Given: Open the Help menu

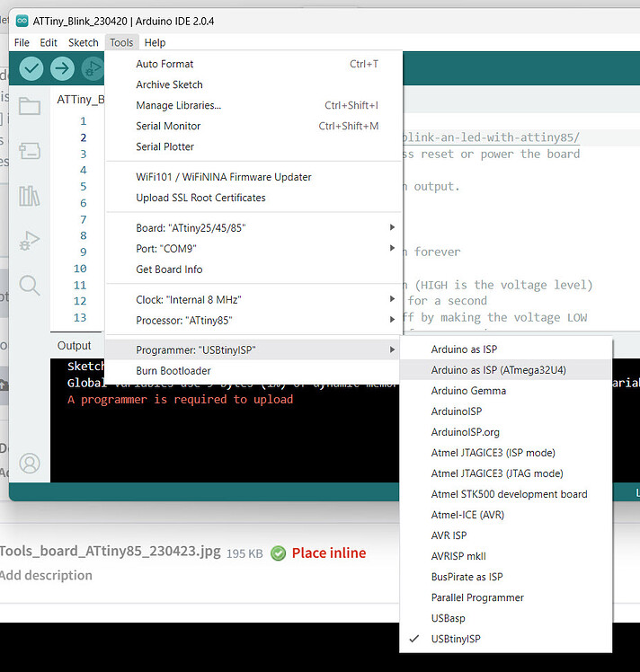Looking at the screenshot, I should click(155, 42).
